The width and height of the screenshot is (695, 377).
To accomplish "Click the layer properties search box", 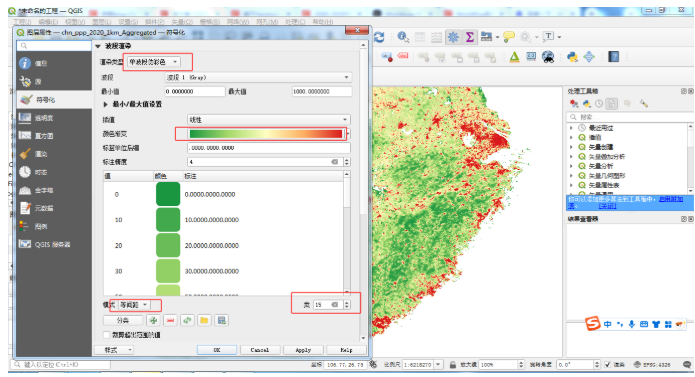I will (54, 46).
